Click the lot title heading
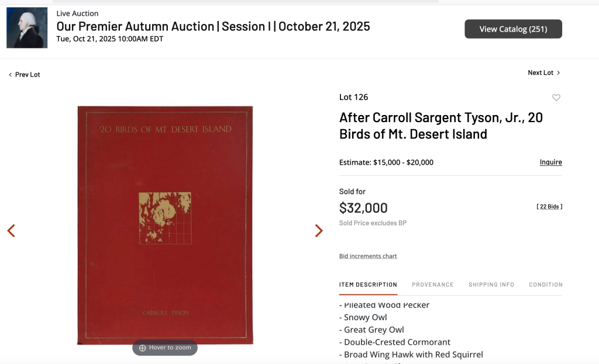The height and width of the screenshot is (364, 599). 440,126
